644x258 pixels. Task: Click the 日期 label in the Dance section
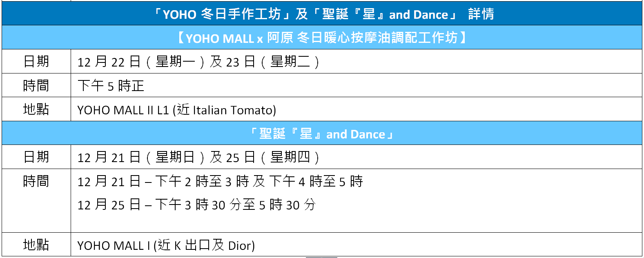(36, 157)
